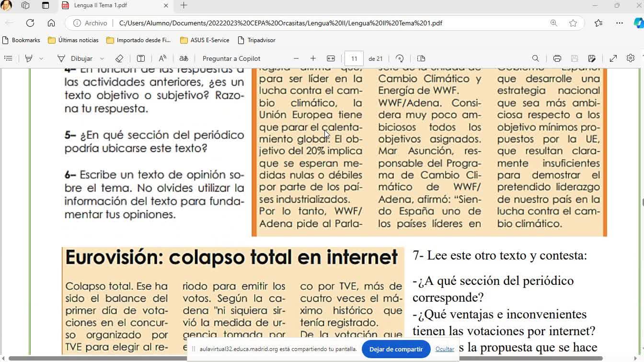Select the Lengua II Tema 1.pdf tab
Viewport: 644px width, 362px height.
pyautogui.click(x=115, y=6)
